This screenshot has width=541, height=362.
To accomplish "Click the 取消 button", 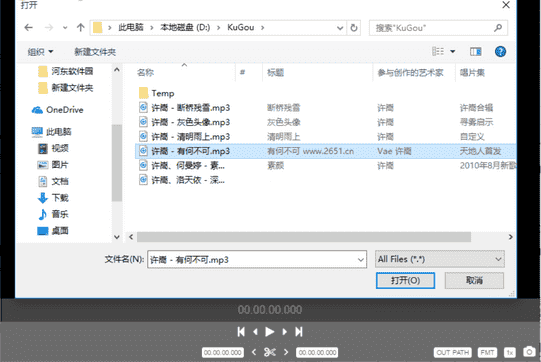I will pos(474,281).
